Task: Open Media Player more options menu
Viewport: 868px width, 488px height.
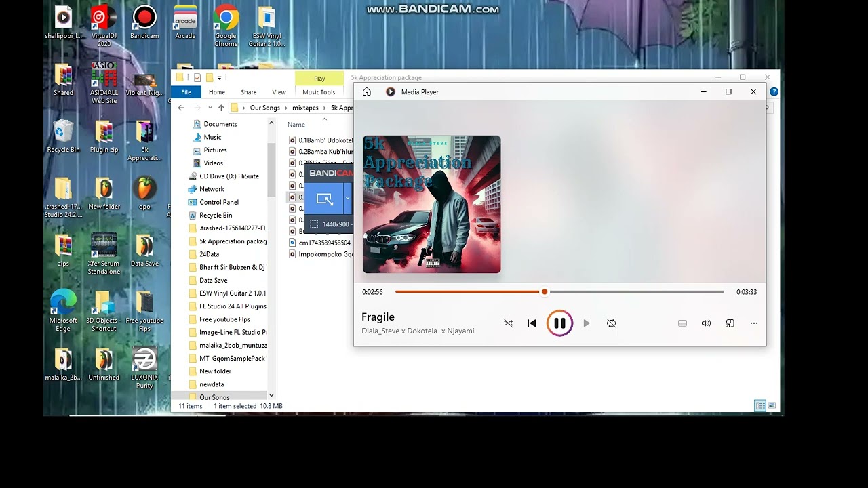Action: pyautogui.click(x=754, y=323)
